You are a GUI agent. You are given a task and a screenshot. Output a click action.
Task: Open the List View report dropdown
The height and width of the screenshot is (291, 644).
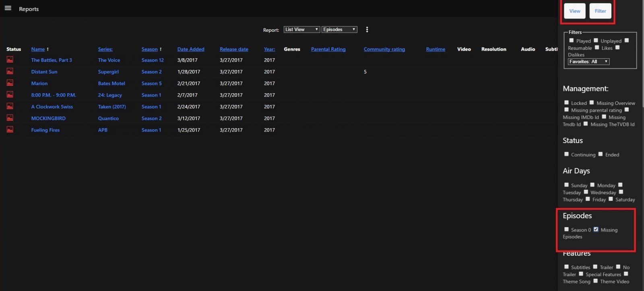301,29
